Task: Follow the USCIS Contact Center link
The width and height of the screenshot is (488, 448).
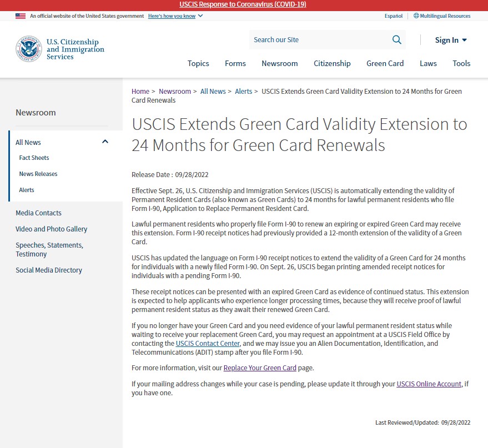Action: click(208, 344)
